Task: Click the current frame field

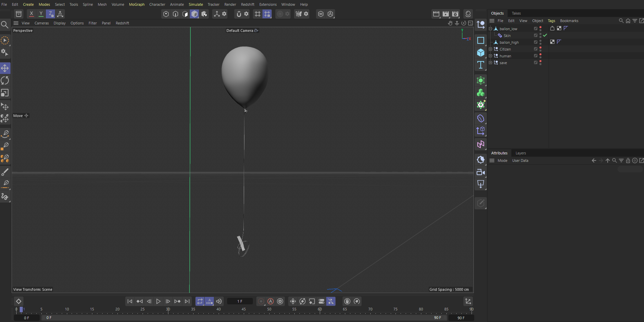Action: coord(240,301)
